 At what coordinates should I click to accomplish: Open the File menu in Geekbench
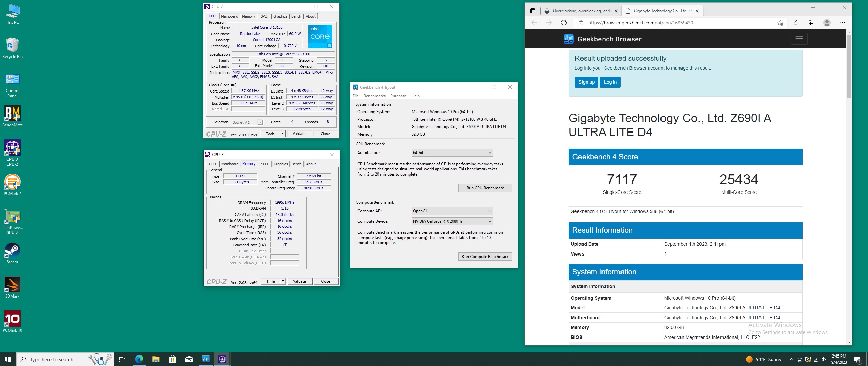(x=356, y=96)
